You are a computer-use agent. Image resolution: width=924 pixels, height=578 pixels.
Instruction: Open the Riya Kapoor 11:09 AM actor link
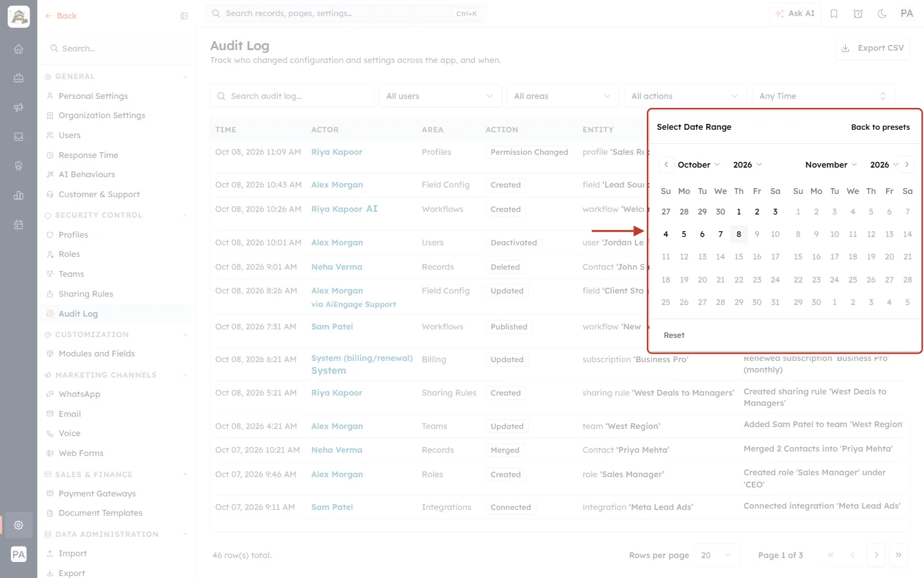(x=337, y=152)
